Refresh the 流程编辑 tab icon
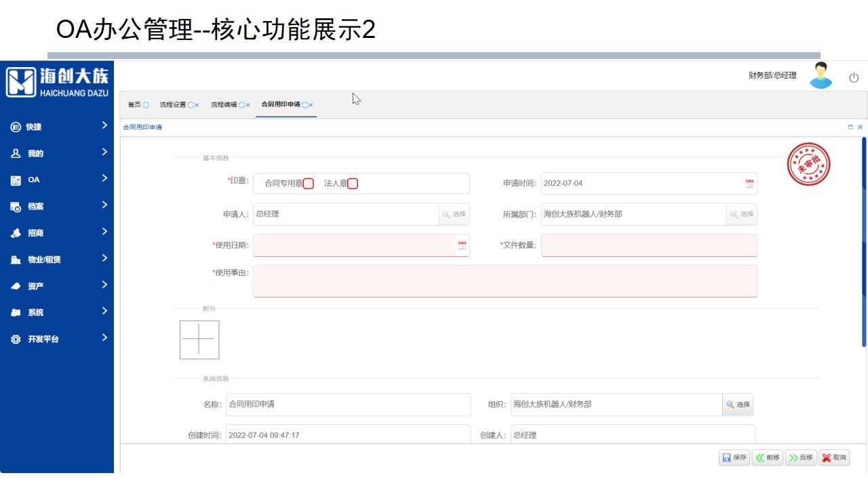Image resolution: width=868 pixels, height=488 pixels. 241,105
